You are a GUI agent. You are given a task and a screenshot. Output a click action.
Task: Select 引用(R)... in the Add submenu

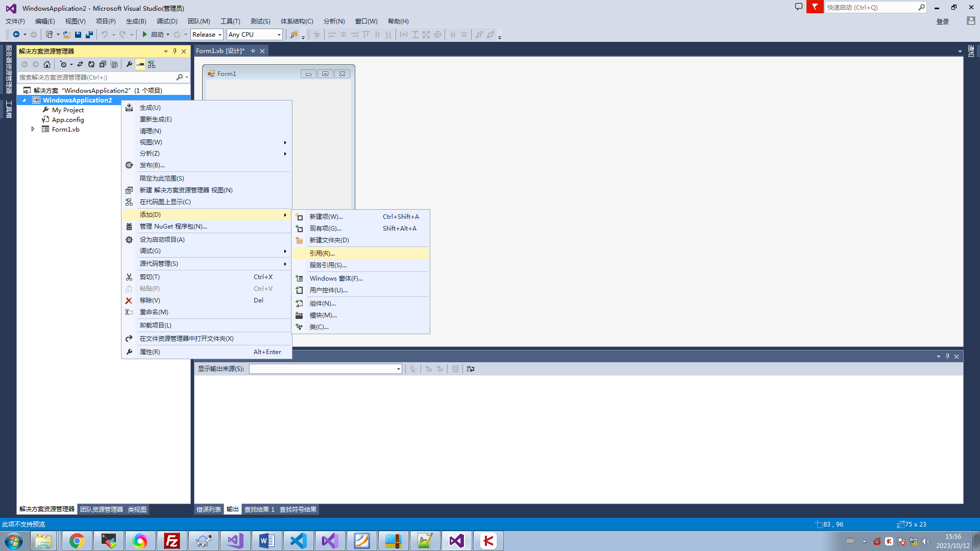coord(322,254)
